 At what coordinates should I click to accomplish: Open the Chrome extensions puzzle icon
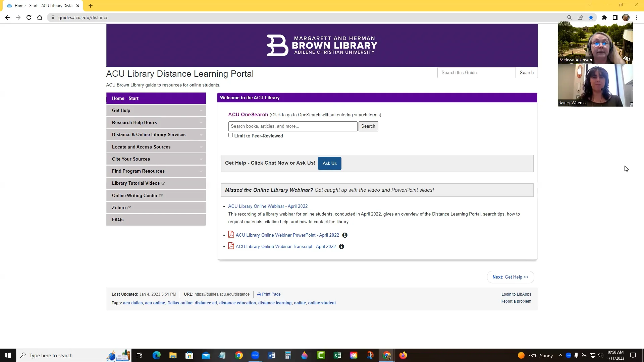[604, 17]
